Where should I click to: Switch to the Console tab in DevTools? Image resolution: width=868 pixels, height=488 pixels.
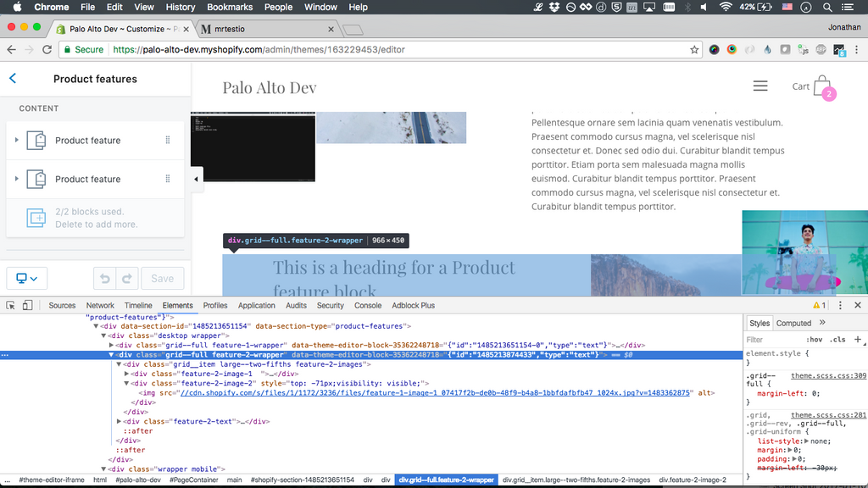coord(368,305)
